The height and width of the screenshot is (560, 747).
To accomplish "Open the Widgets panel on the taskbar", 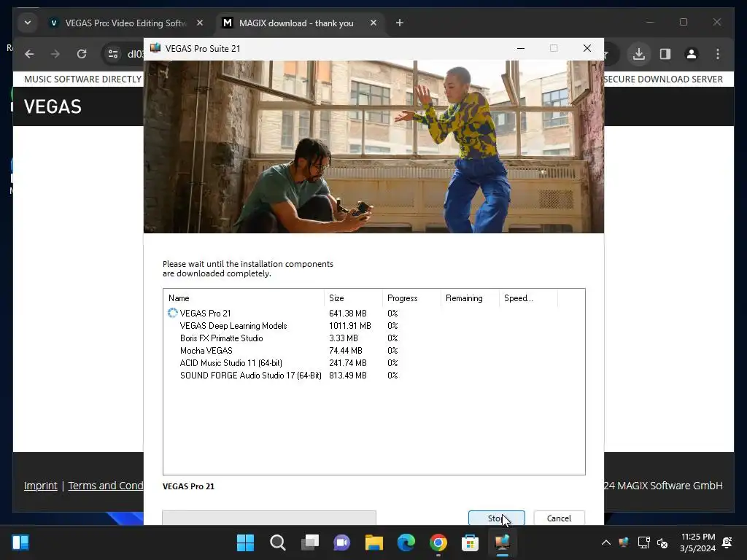I will [x=20, y=542].
